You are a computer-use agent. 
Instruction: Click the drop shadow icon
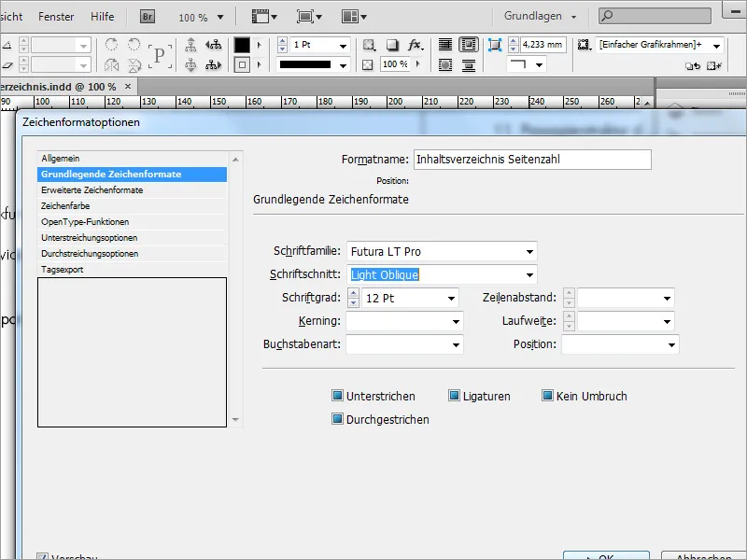coord(392,45)
